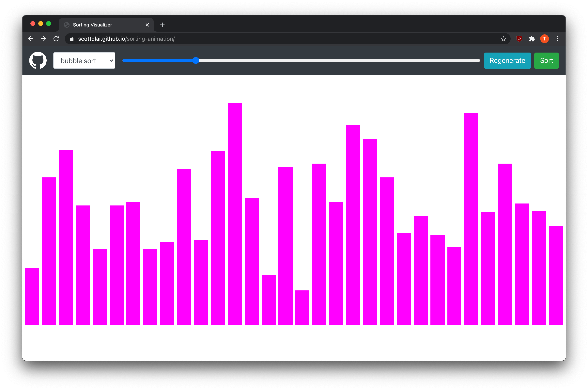Bookmark this page with star icon
This screenshot has width=588, height=390.
[x=503, y=39]
